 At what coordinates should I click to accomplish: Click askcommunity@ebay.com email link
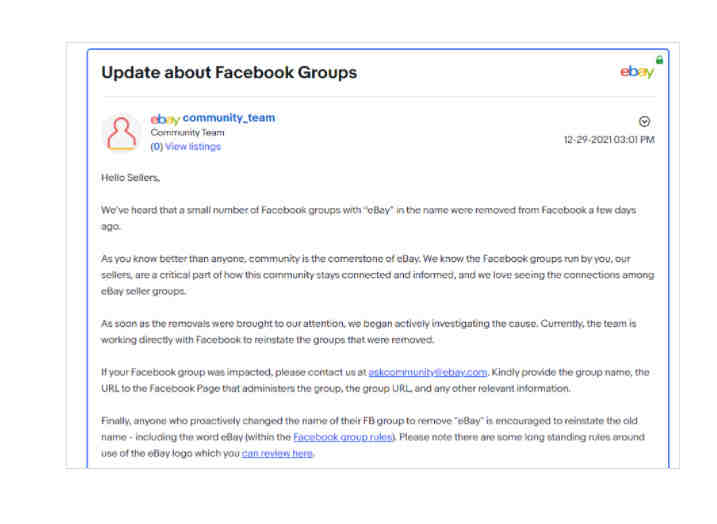click(x=428, y=372)
